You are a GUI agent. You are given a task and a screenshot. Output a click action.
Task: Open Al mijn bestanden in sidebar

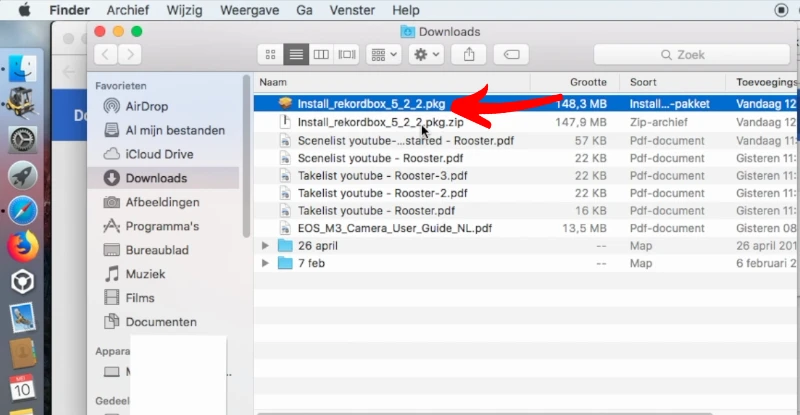pyautogui.click(x=164, y=130)
